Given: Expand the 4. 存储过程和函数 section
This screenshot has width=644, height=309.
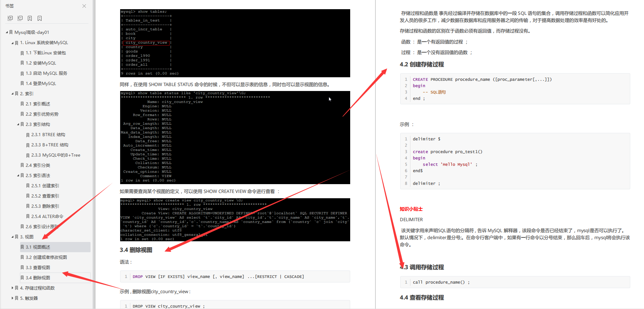Looking at the screenshot, I should tap(12, 288).
